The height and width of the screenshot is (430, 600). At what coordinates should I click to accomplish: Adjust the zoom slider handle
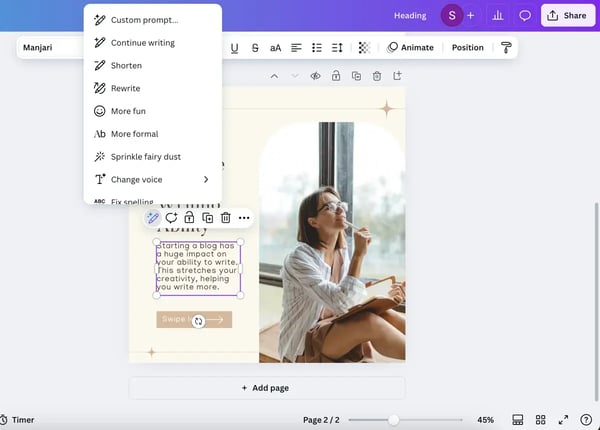click(393, 420)
